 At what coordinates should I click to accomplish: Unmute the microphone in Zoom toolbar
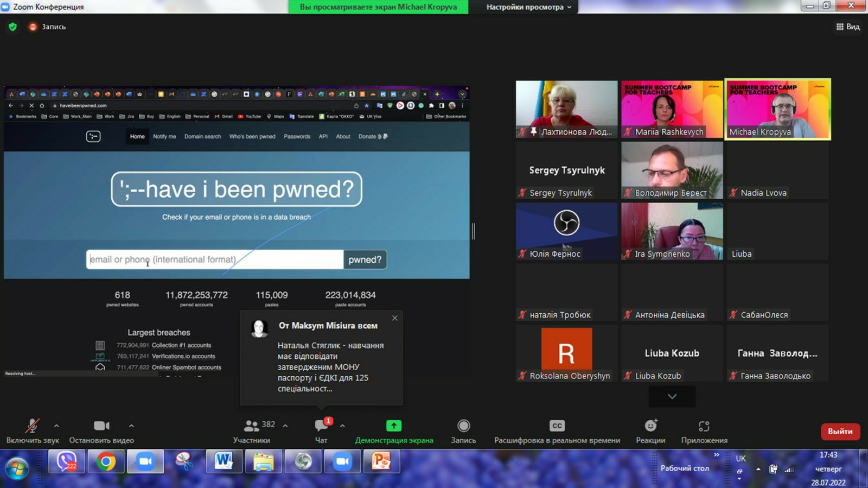pyautogui.click(x=32, y=426)
